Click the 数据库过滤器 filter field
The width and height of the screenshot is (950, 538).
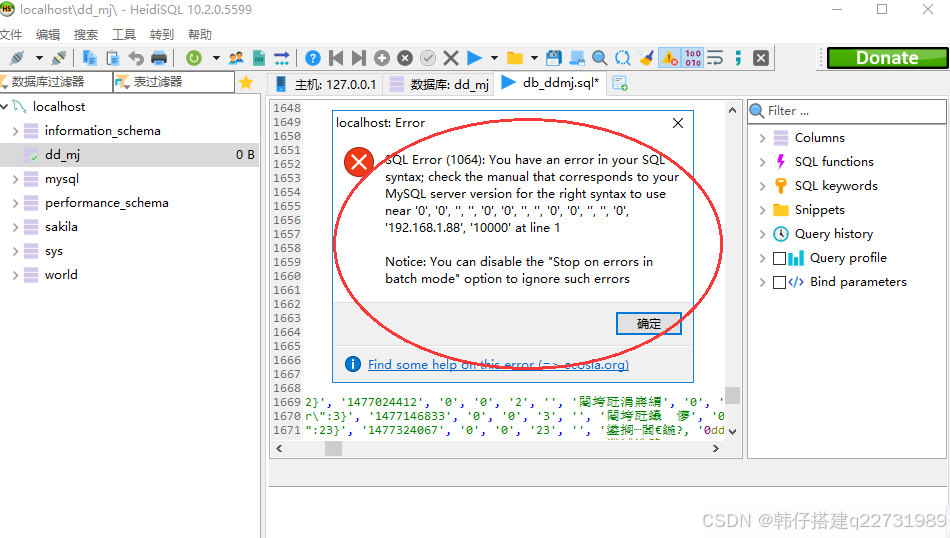[56, 82]
